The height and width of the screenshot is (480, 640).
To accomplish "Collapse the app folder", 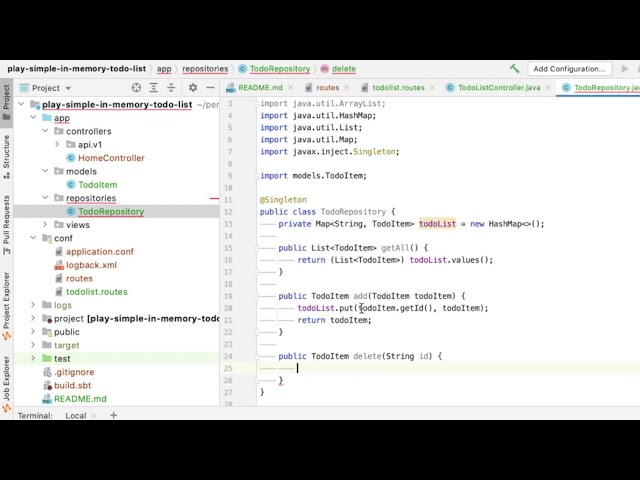I will 33,118.
